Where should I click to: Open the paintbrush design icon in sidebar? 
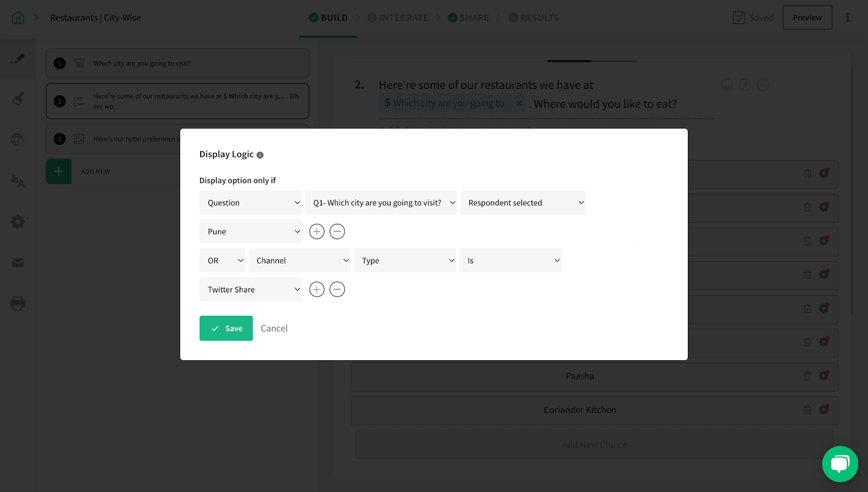[18, 99]
